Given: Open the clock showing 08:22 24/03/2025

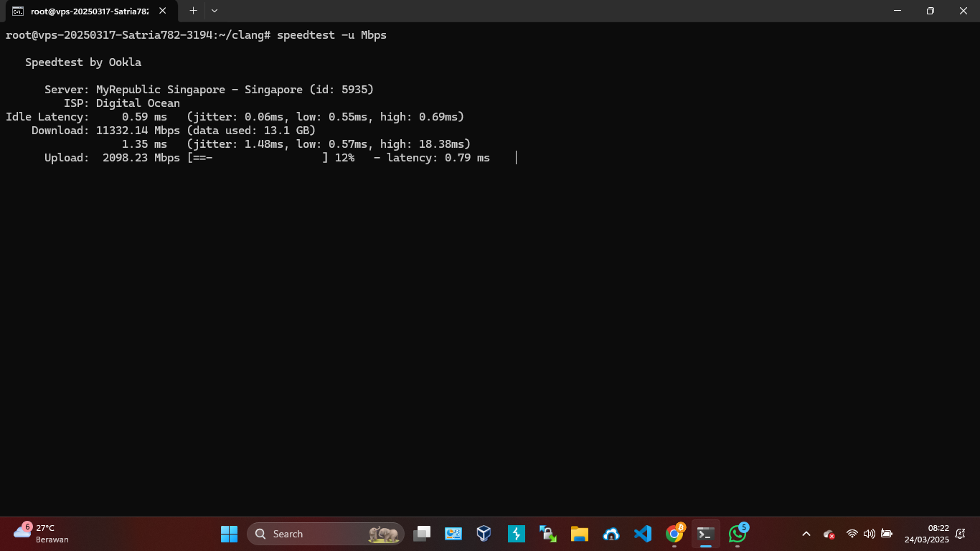Looking at the screenshot, I should [x=926, y=534].
